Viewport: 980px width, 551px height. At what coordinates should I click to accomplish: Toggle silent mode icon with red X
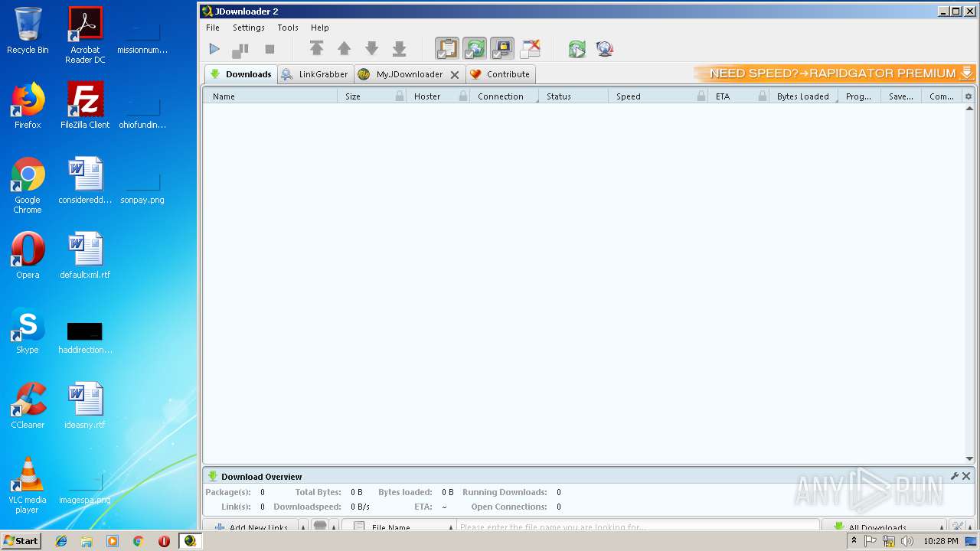click(x=530, y=49)
